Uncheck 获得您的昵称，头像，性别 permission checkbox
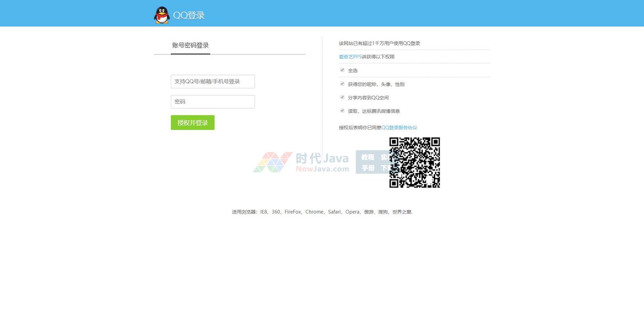The image size is (644, 324). [342, 84]
